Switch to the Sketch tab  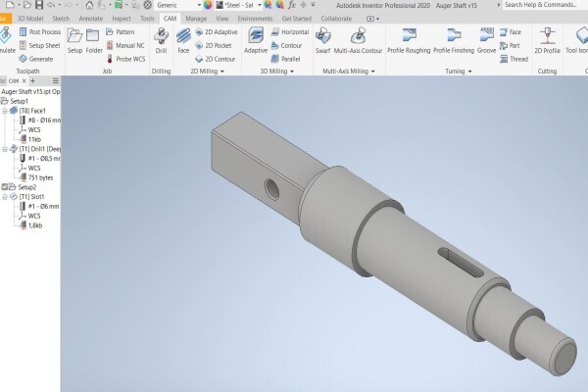pos(61,19)
